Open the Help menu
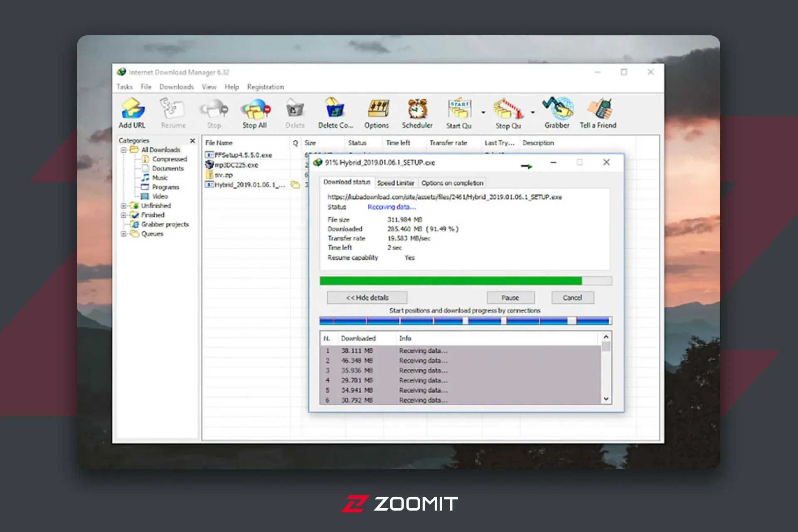The height and width of the screenshot is (532, 798). tap(232, 87)
